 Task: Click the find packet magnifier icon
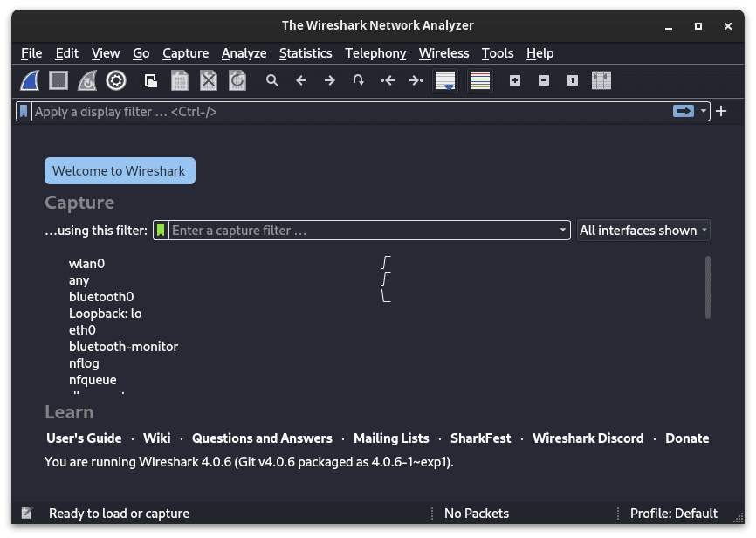point(272,80)
